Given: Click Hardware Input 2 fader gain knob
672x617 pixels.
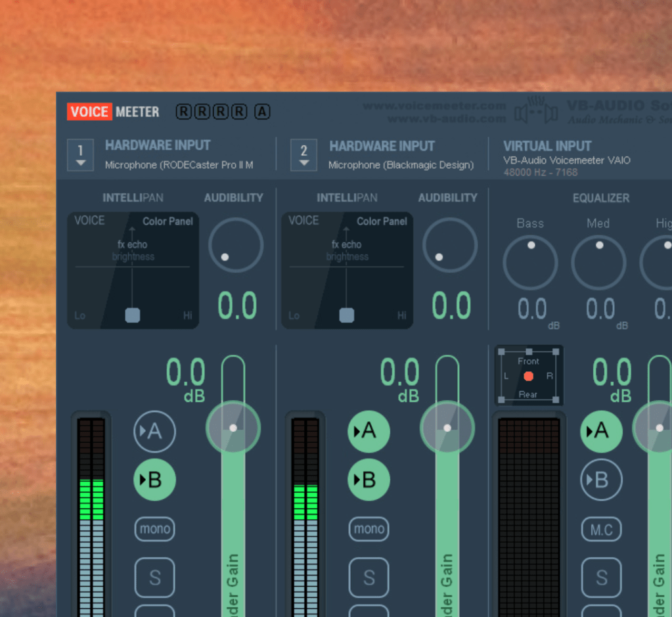Looking at the screenshot, I should pyautogui.click(x=447, y=428).
